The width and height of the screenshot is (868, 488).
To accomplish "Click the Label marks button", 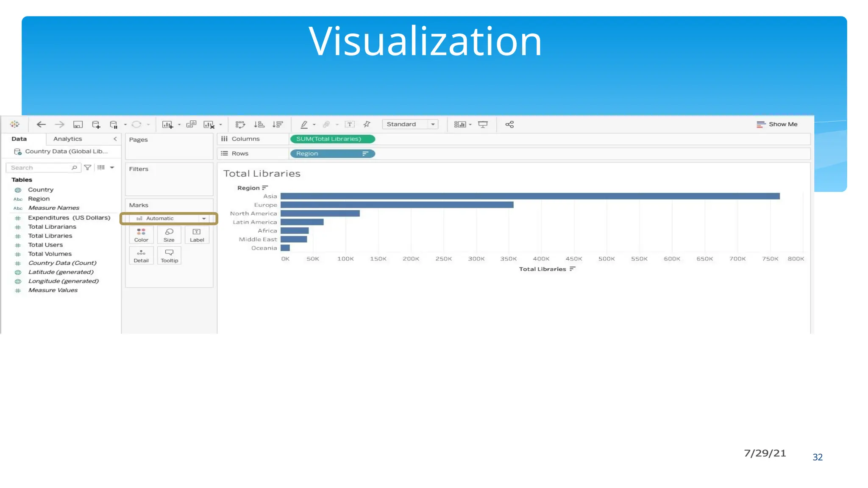I will point(197,235).
